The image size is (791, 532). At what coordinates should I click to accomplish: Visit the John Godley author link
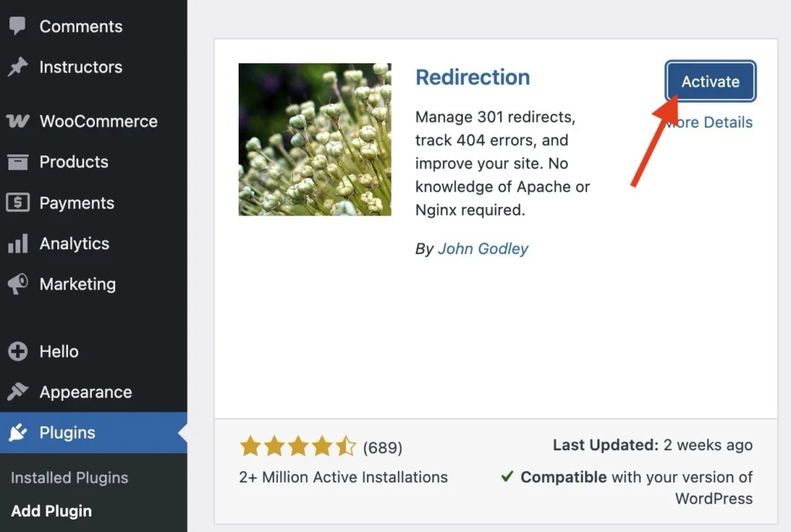click(x=483, y=249)
